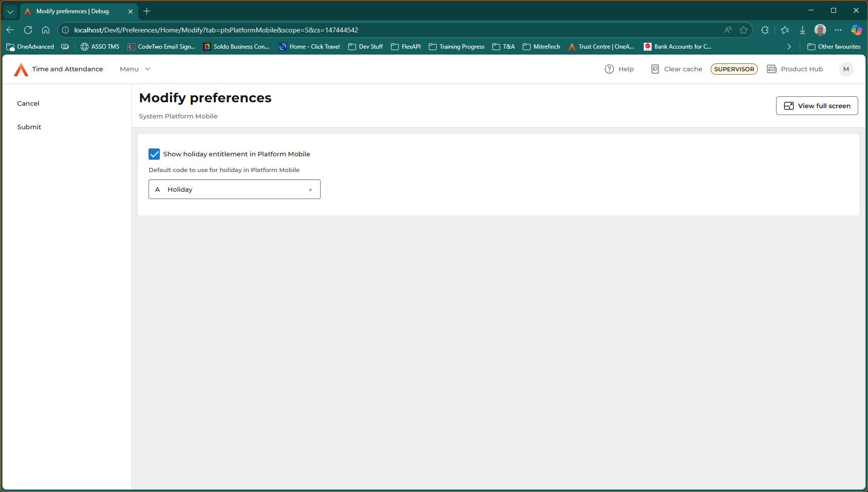Open the browser Downloads icon
868x492 pixels.
click(x=803, y=30)
